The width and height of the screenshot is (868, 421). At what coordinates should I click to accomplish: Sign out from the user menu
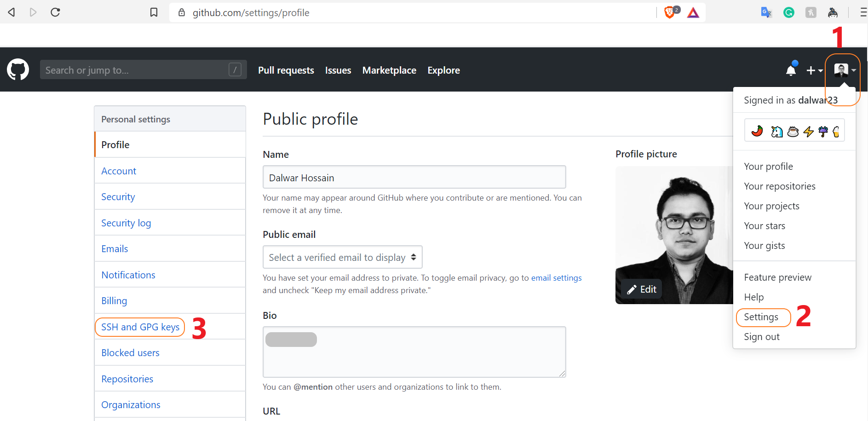(x=761, y=337)
